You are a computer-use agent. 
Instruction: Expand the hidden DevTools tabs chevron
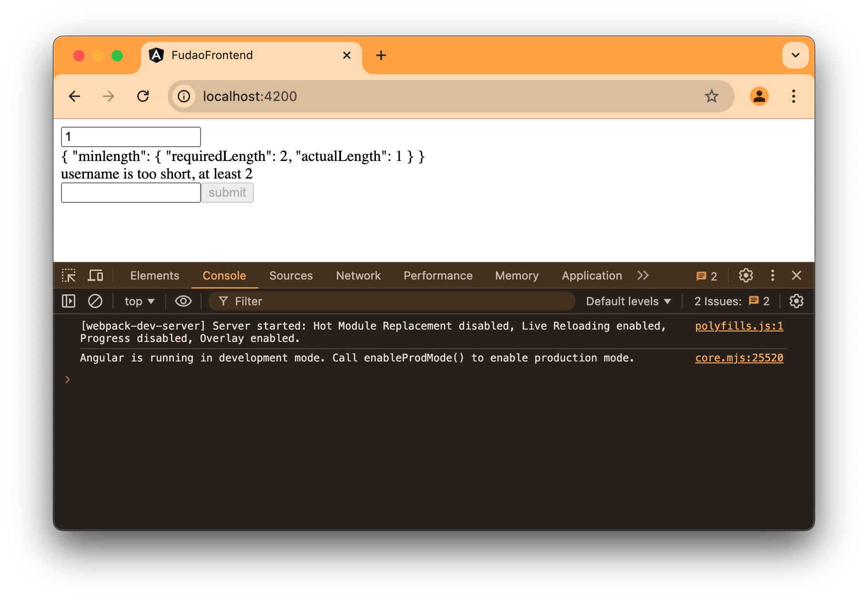[x=643, y=275]
